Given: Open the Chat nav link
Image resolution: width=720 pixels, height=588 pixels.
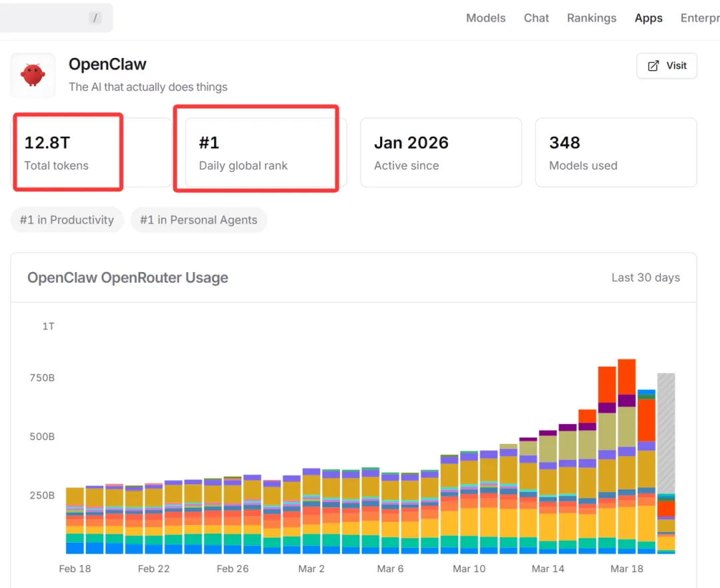Looking at the screenshot, I should [536, 18].
